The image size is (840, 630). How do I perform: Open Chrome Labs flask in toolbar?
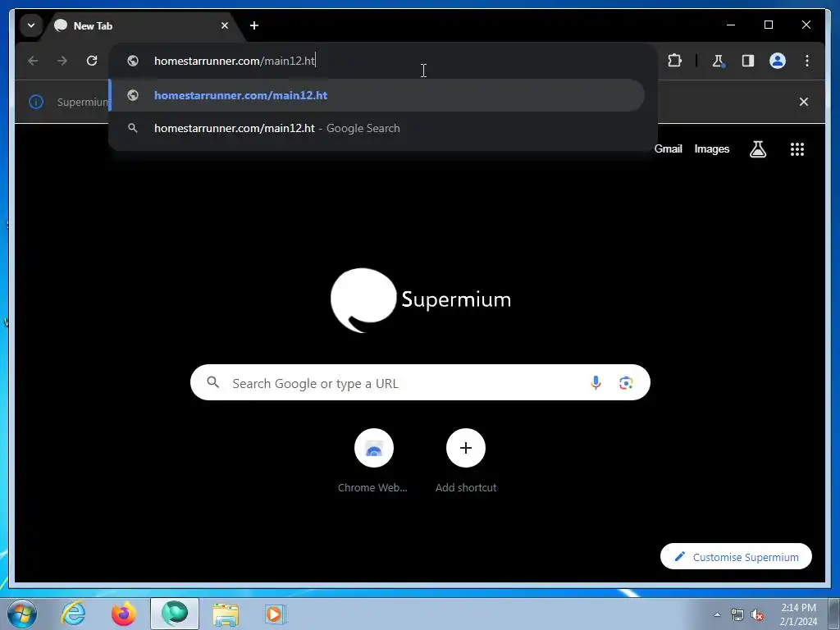point(718,61)
